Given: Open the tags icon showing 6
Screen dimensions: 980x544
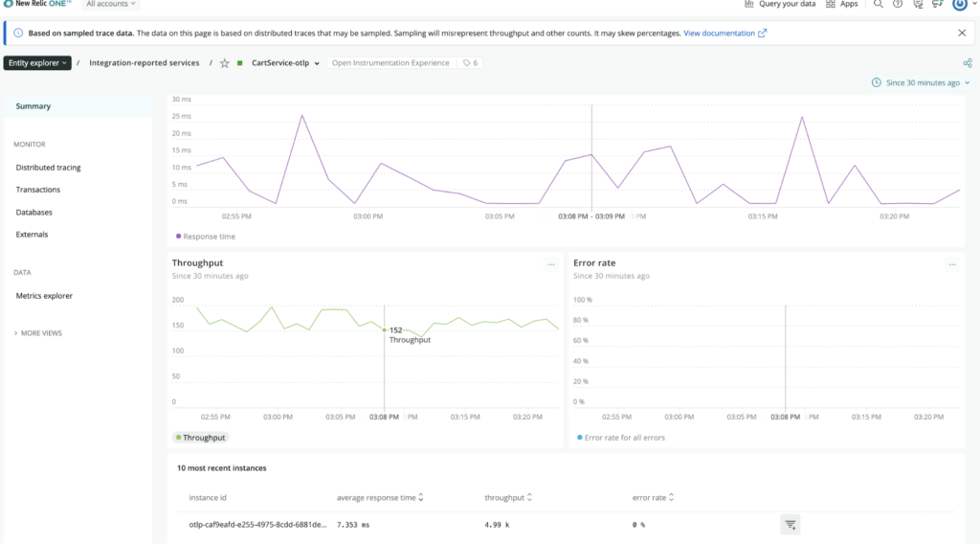Looking at the screenshot, I should 470,63.
